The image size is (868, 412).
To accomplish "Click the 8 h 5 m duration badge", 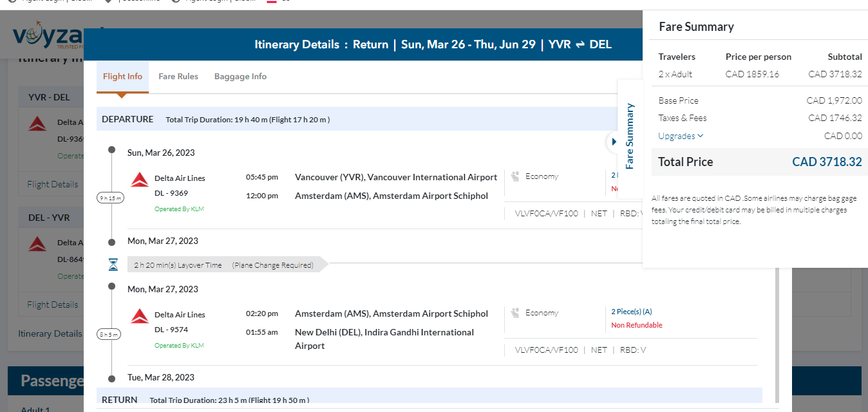I will (x=109, y=334).
